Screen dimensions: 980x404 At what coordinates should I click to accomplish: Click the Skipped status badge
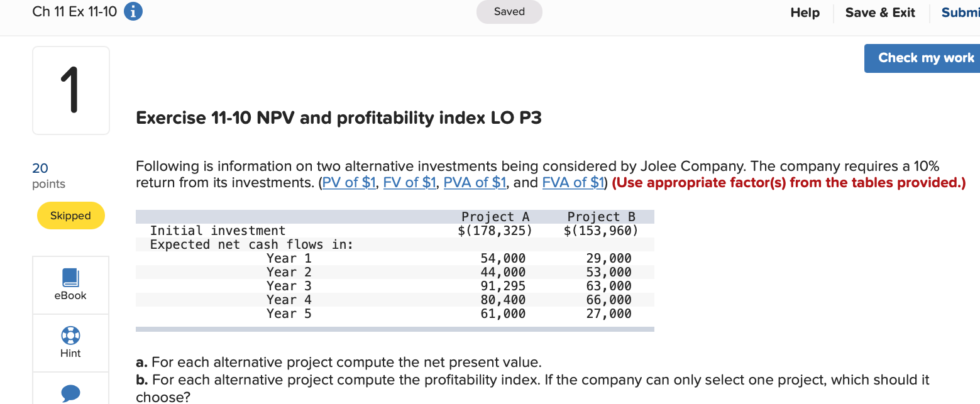coord(70,216)
